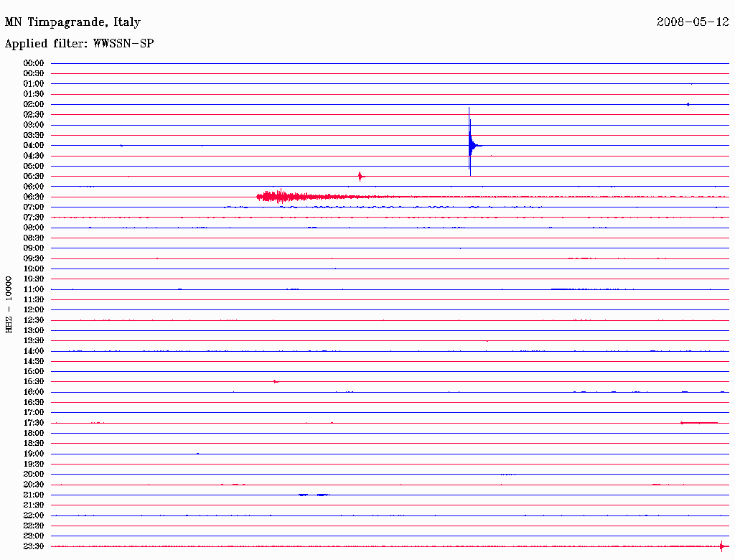Click the 00:00 time label
Image resolution: width=735 pixels, height=560 pixels.
click(x=34, y=63)
